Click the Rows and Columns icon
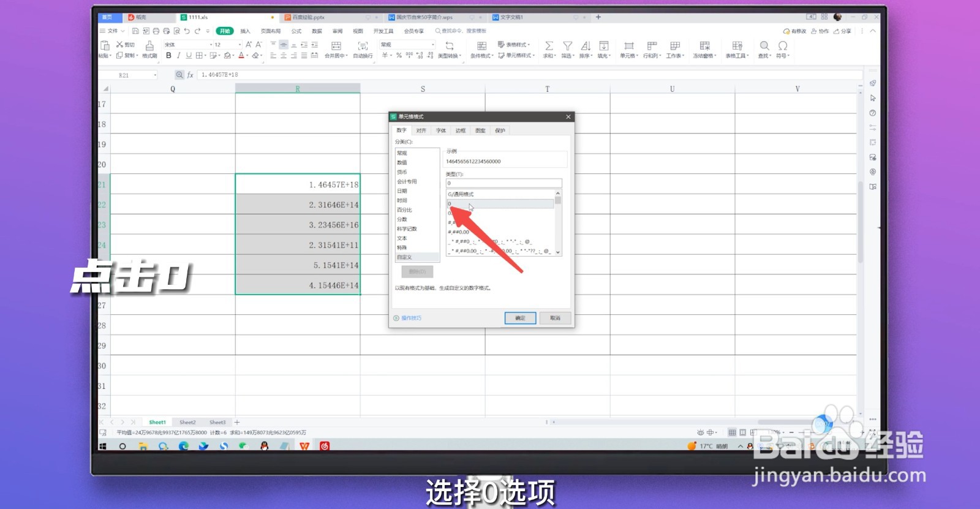 point(652,46)
